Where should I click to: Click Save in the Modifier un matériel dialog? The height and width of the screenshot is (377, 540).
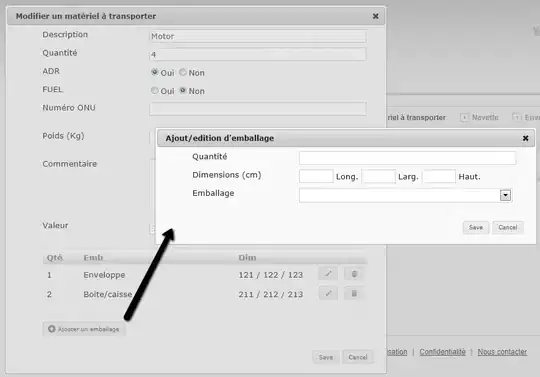point(326,357)
